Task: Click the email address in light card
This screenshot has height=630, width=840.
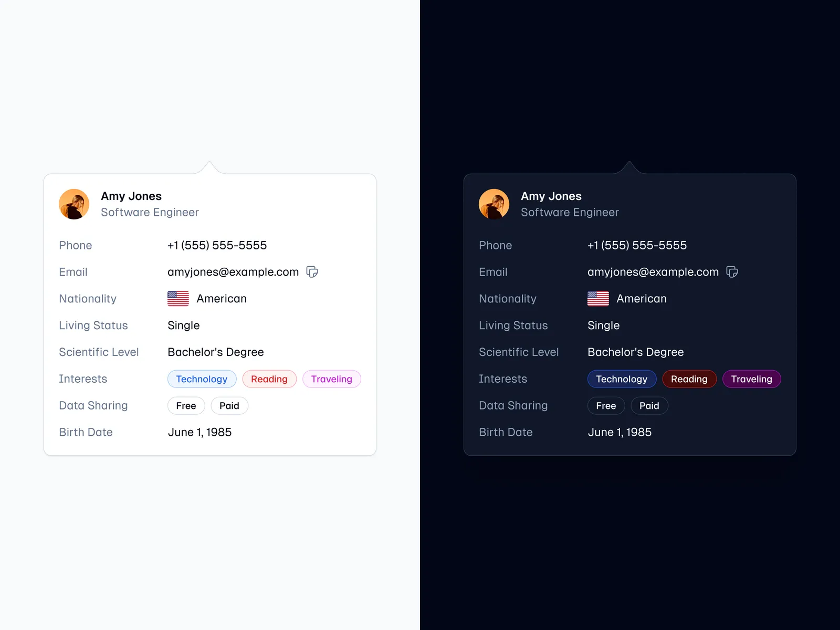Action: point(233,272)
